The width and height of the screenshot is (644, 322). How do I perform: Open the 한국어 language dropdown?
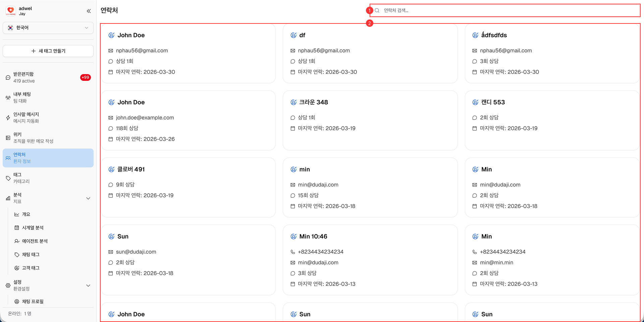48,28
